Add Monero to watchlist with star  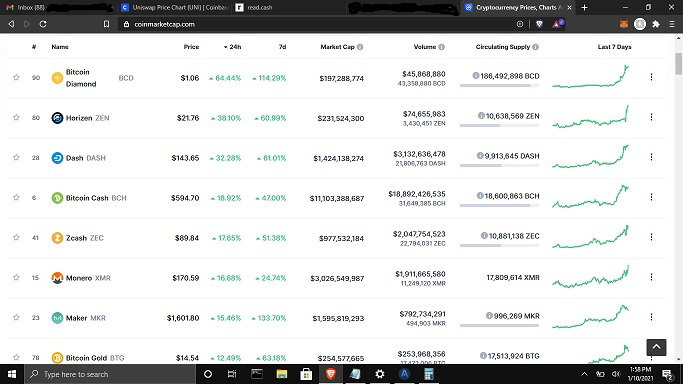coord(16,277)
